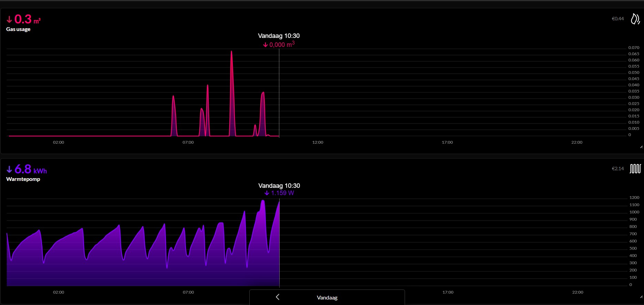Click the tallest gas usage peak
Image resolution: width=644 pixels, height=305 pixels.
[231, 52]
